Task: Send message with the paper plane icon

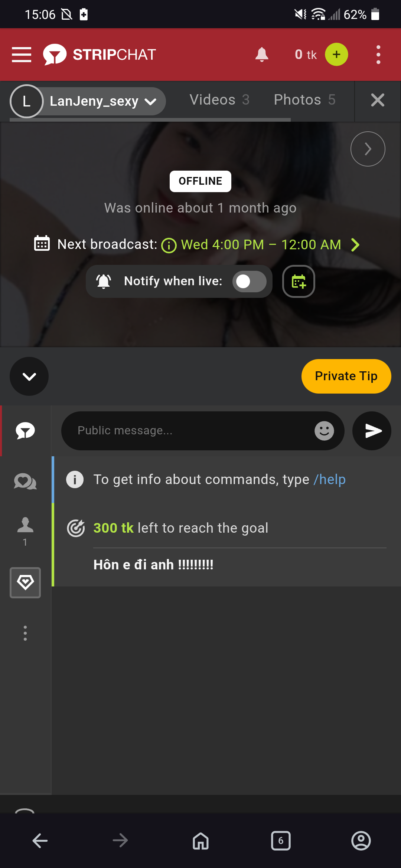Action: [371, 431]
